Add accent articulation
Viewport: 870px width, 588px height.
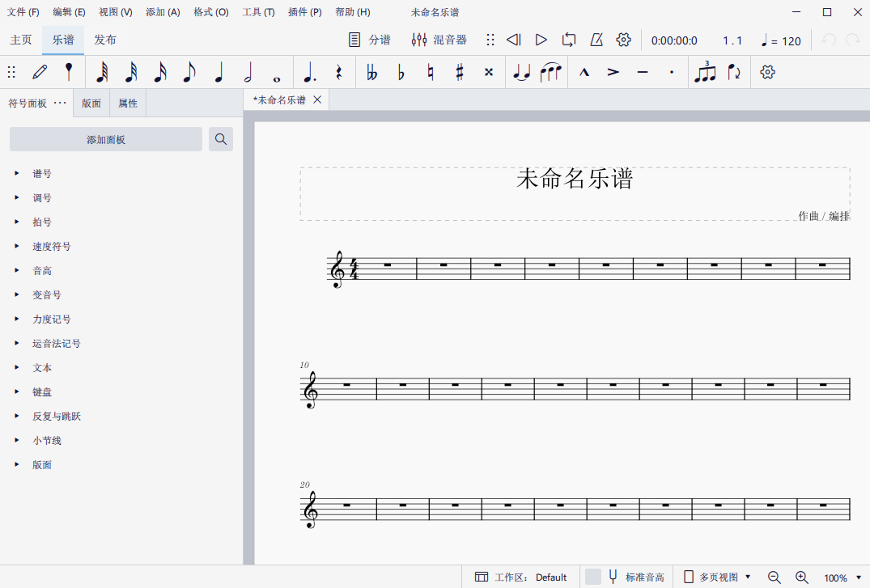pos(613,72)
